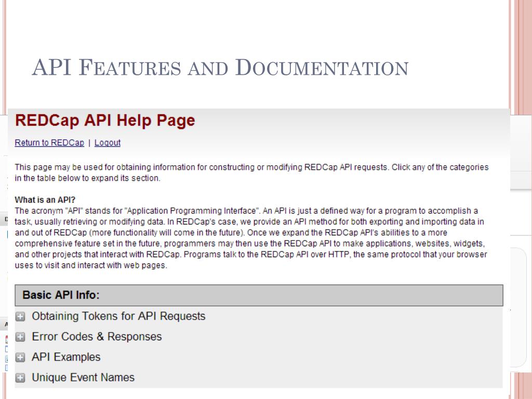Open the Return to REDCap link
Screen dimensions: 532x399
click(49, 143)
